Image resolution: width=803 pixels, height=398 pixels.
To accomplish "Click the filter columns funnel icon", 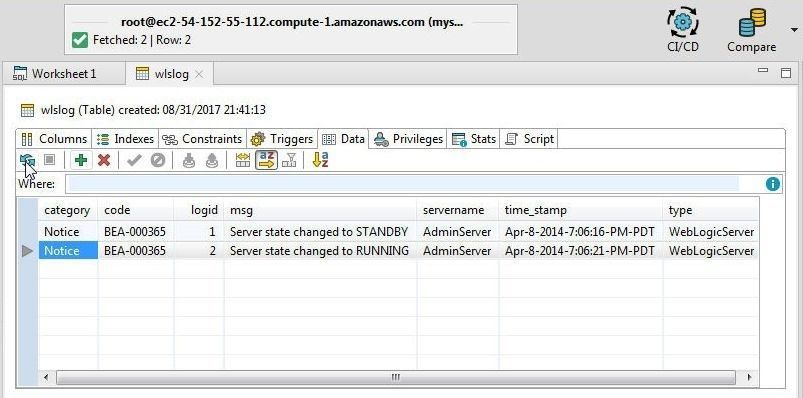I will click(x=289, y=160).
